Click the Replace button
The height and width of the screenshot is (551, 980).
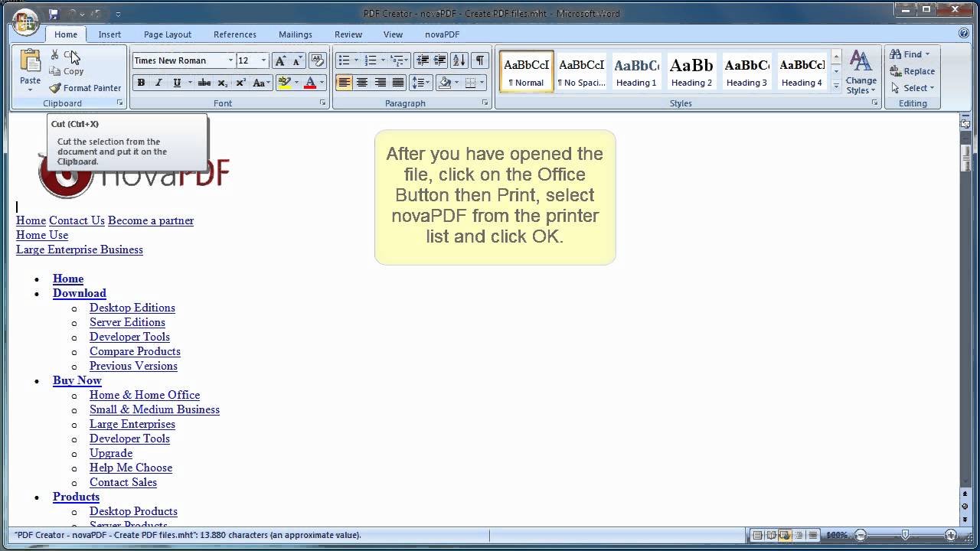[912, 71]
